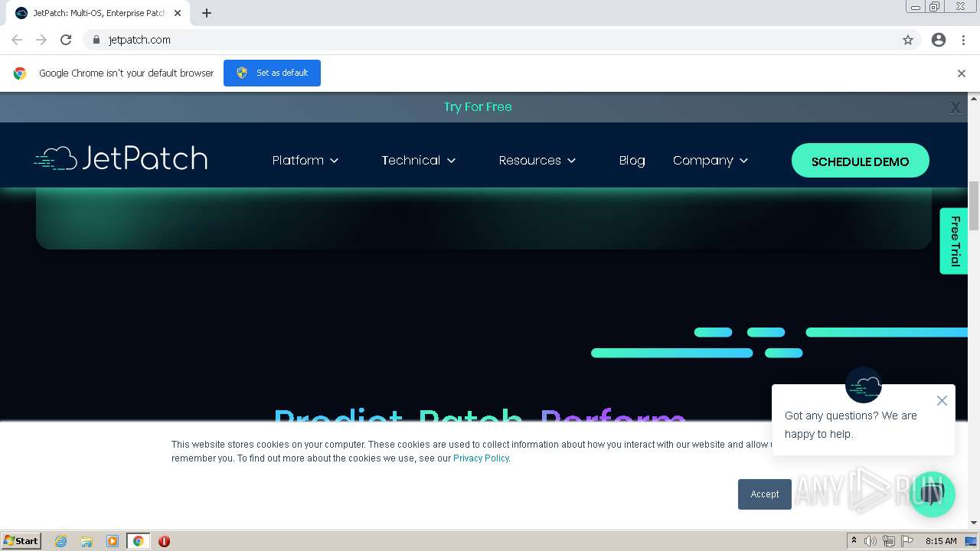Expand Technical dropdown chevron

[x=452, y=161]
